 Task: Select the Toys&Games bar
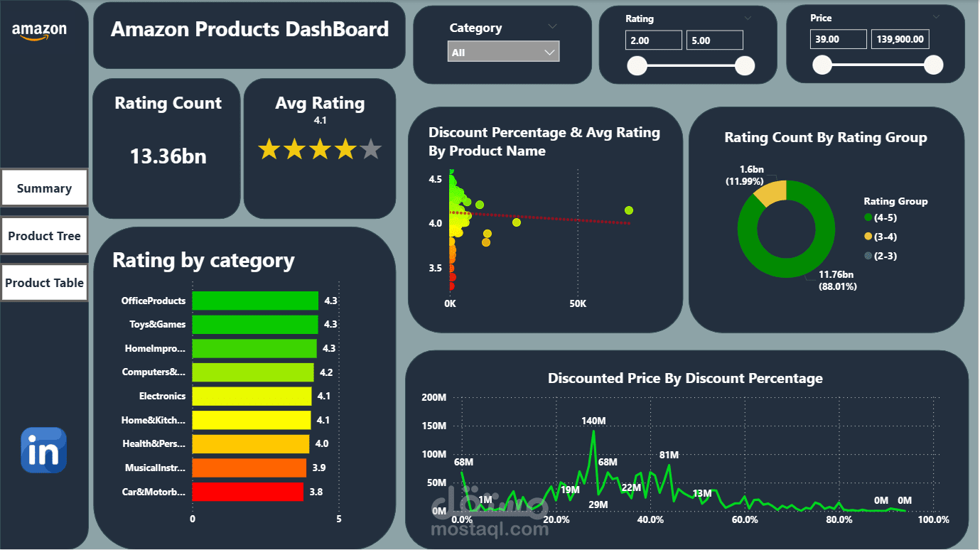point(255,324)
